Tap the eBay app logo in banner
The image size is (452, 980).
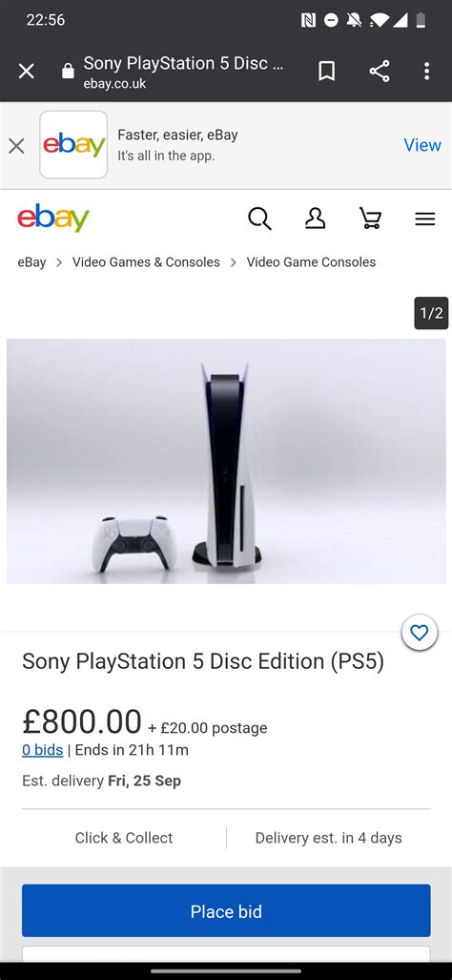(73, 145)
